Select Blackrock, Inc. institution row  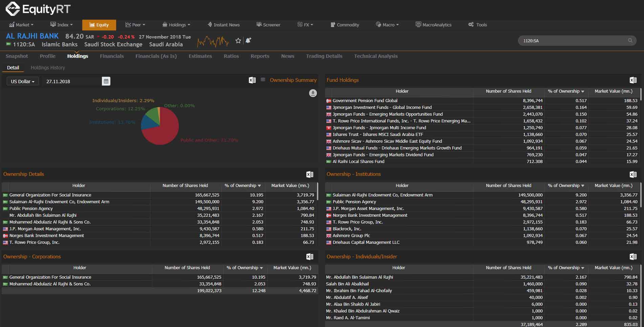click(x=482, y=229)
